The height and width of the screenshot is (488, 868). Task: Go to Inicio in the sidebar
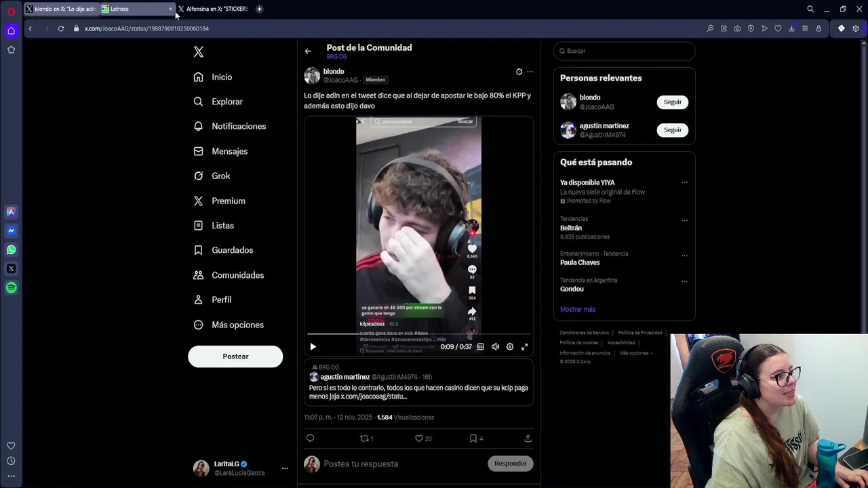(213, 77)
